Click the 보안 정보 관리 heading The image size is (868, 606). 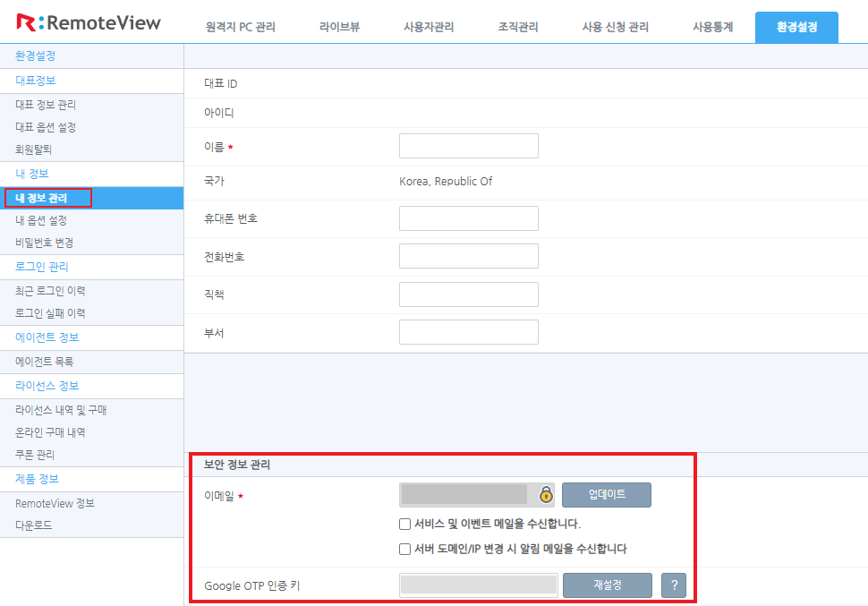coord(237,465)
